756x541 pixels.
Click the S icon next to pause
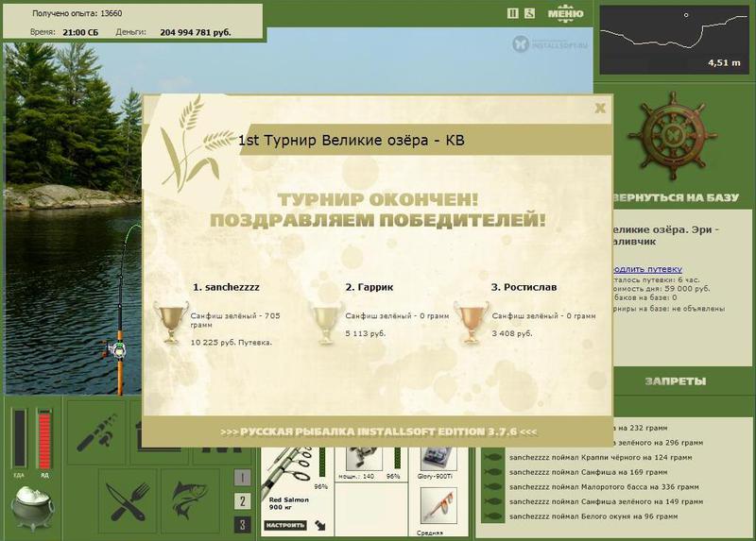pyautogui.click(x=529, y=13)
